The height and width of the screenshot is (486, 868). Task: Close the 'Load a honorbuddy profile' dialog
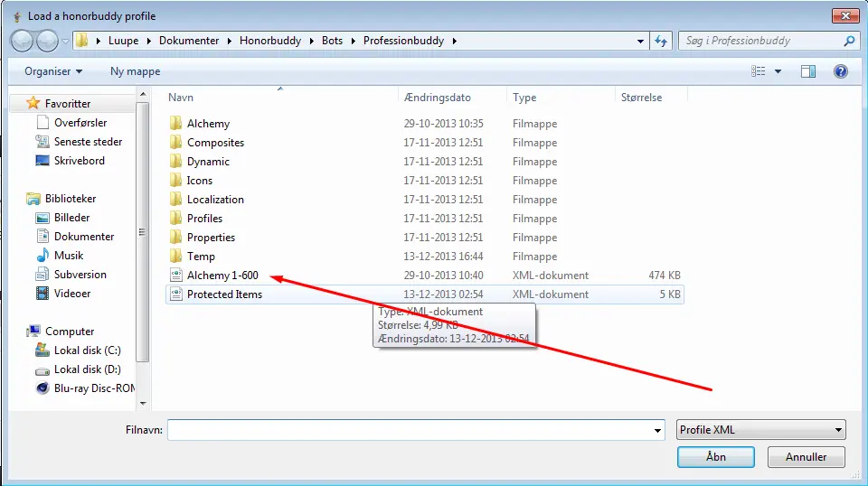[845, 15]
